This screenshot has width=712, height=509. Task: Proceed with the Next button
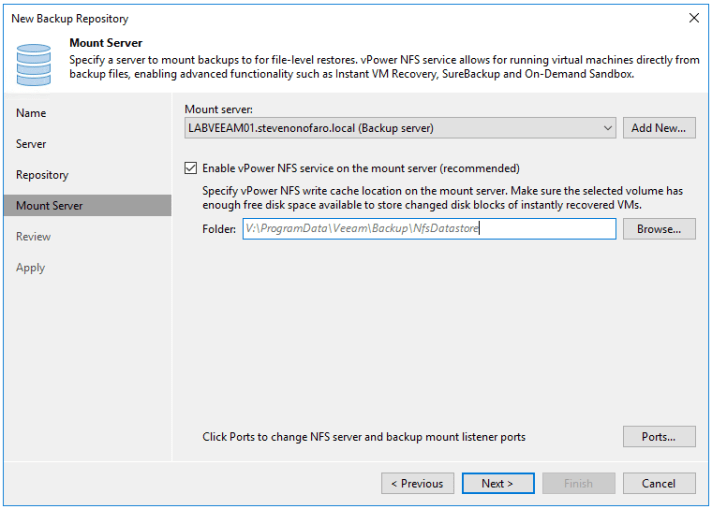pos(498,483)
